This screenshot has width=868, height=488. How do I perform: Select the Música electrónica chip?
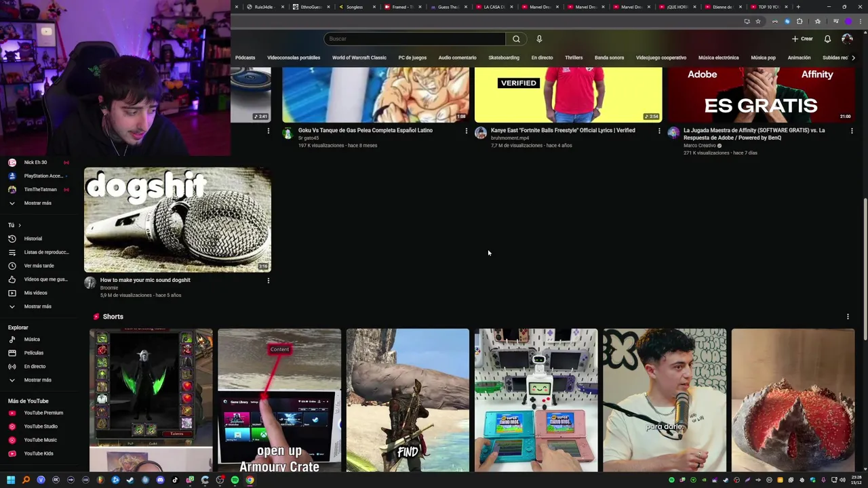tap(718, 58)
